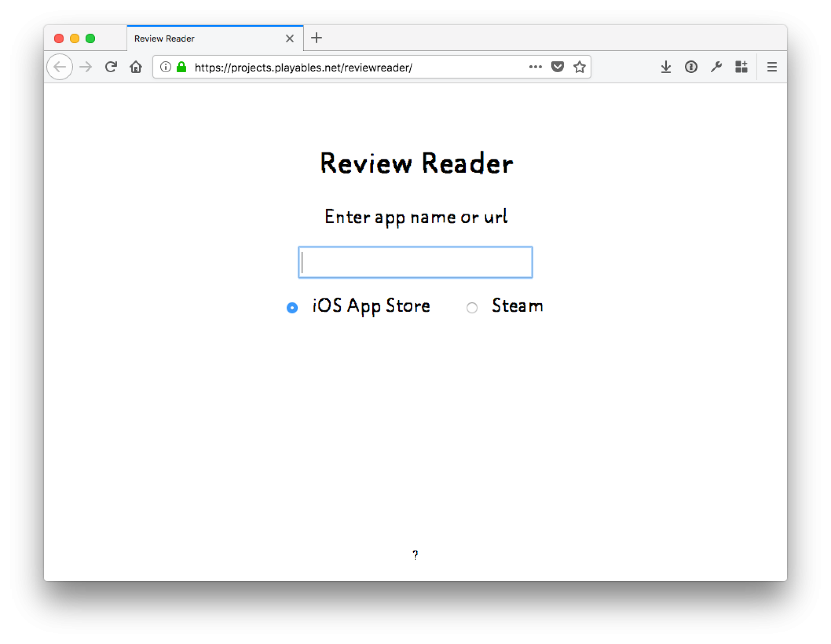The image size is (831, 644).
Task: Open the toolbar extensions grid menu
Action: point(742,67)
